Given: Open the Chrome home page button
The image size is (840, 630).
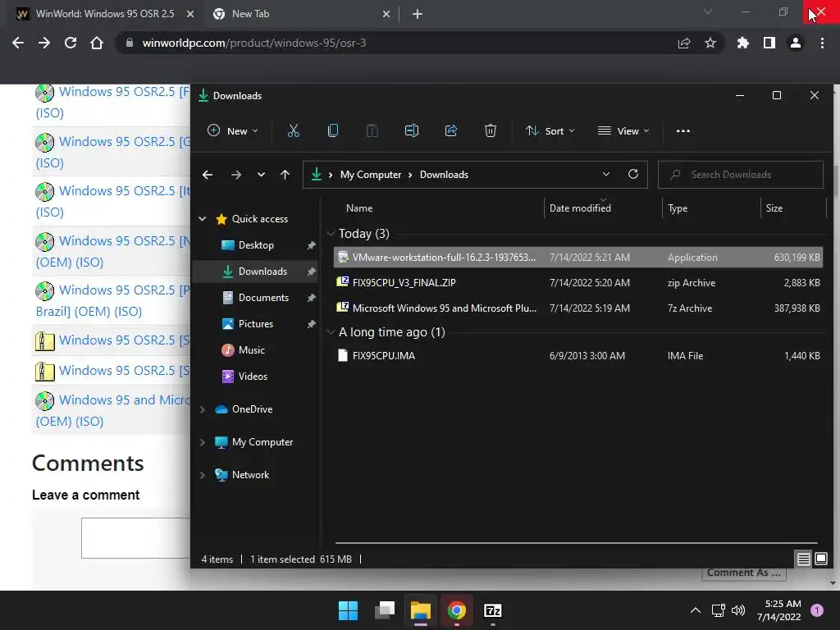Looking at the screenshot, I should pos(97,43).
